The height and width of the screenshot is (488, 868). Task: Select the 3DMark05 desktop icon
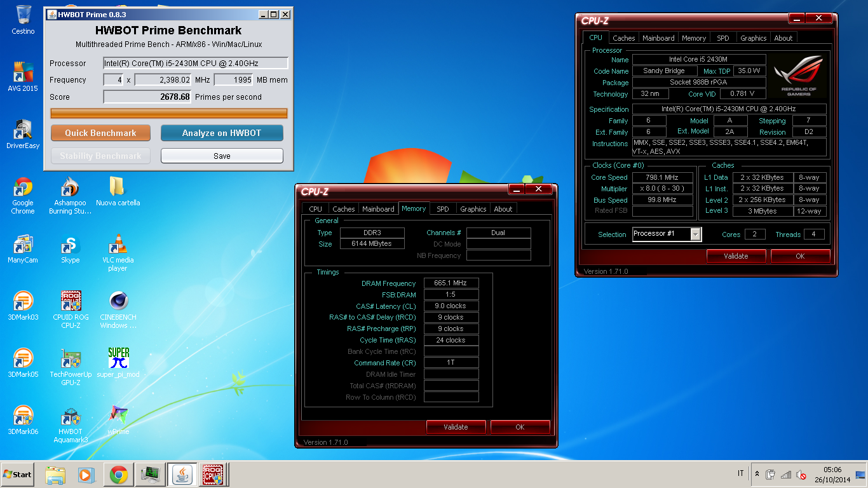(x=24, y=363)
